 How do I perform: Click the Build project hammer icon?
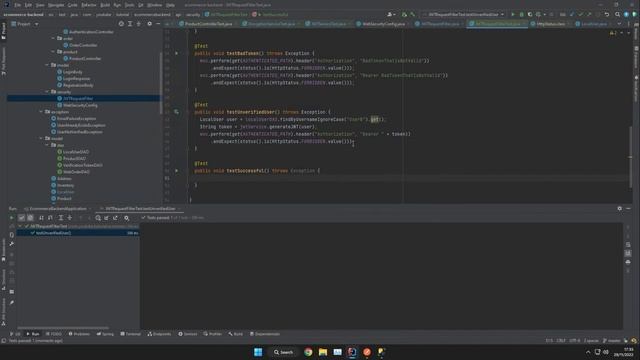(413, 14)
